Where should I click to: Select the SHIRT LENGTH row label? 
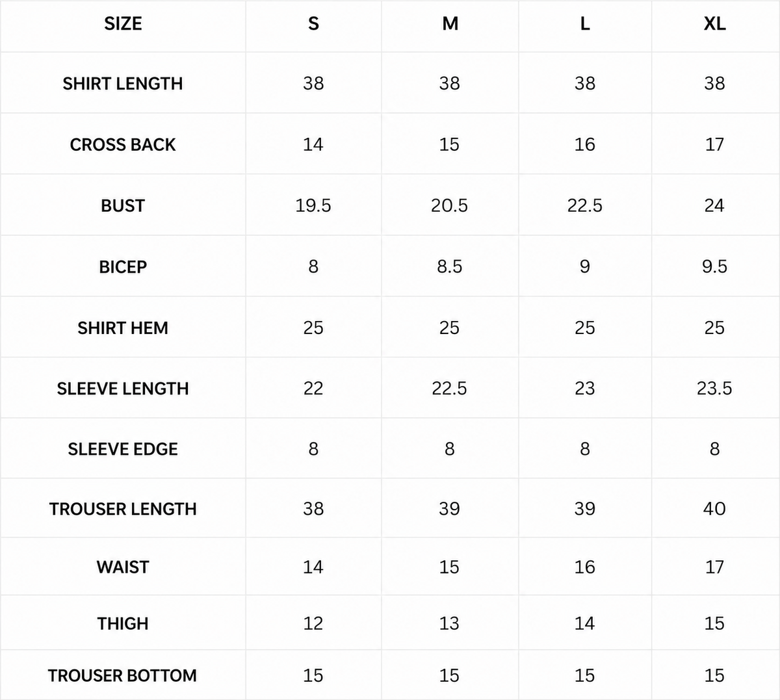123,84
